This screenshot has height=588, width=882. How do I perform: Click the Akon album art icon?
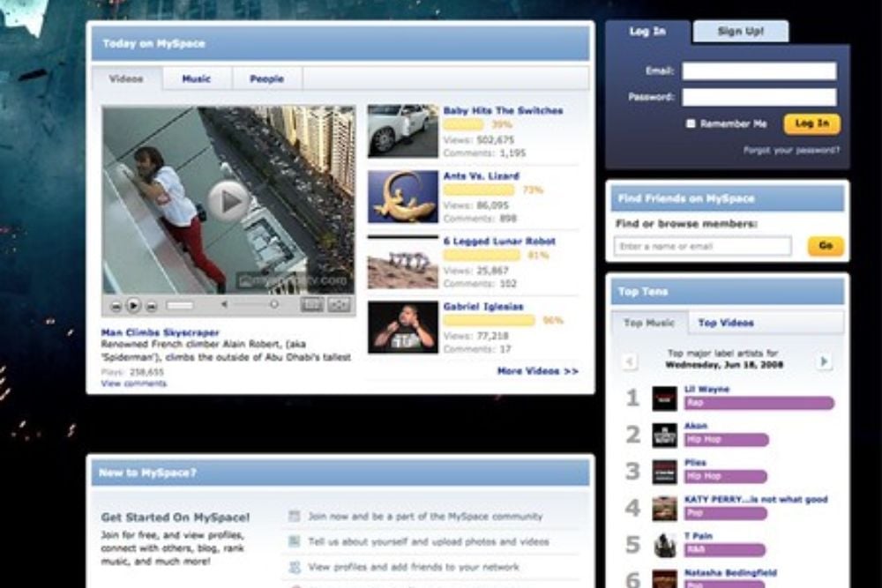664,435
